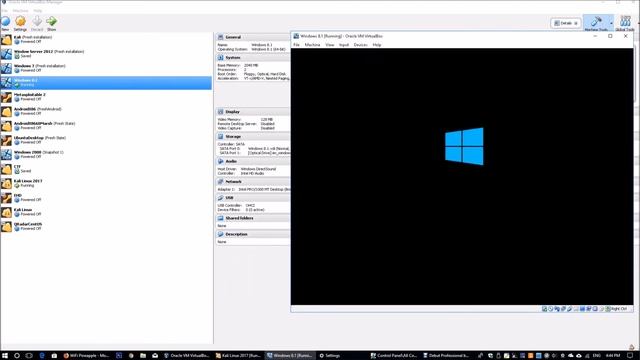
Task: Click the Network section header
Action: [253, 182]
